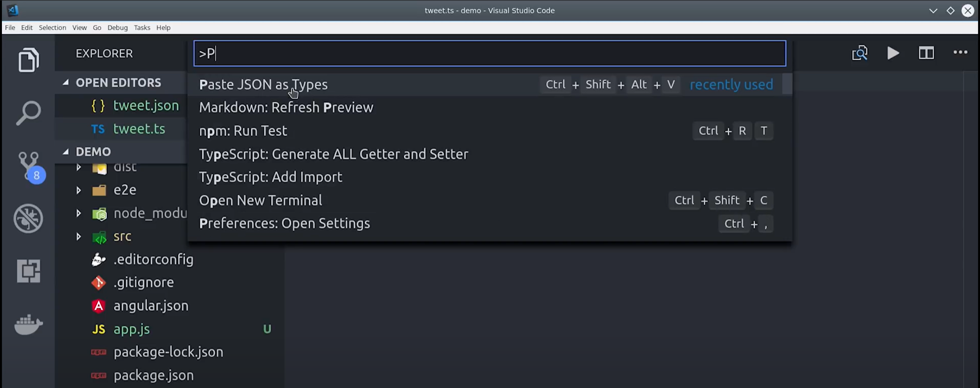Viewport: 980px width, 388px height.
Task: Open the Go menu
Action: (97, 27)
